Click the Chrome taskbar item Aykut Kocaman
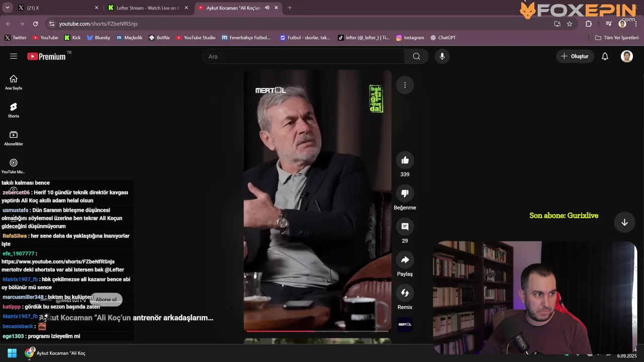Screen dimensions: 644x362 tap(55, 353)
